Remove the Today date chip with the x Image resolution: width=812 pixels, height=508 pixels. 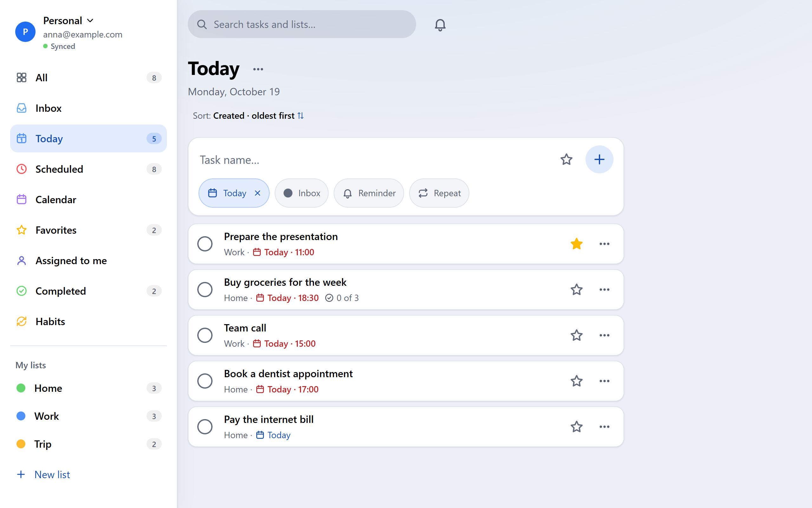click(x=257, y=193)
